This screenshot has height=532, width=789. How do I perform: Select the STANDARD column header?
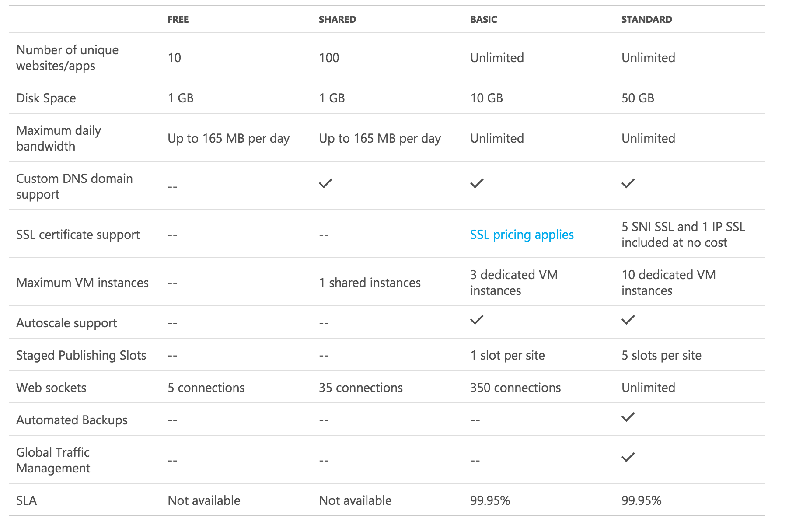point(646,20)
